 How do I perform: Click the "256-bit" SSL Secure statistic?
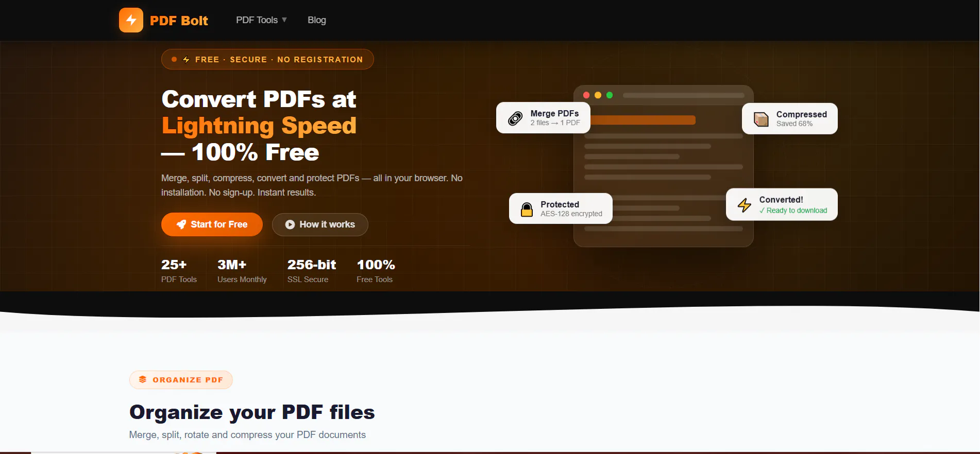pos(312,265)
